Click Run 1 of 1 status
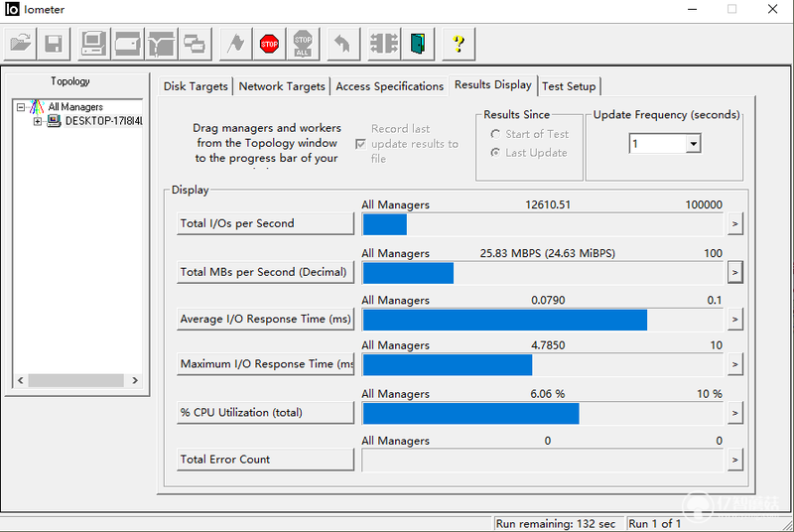This screenshot has height=532, width=794. [655, 524]
